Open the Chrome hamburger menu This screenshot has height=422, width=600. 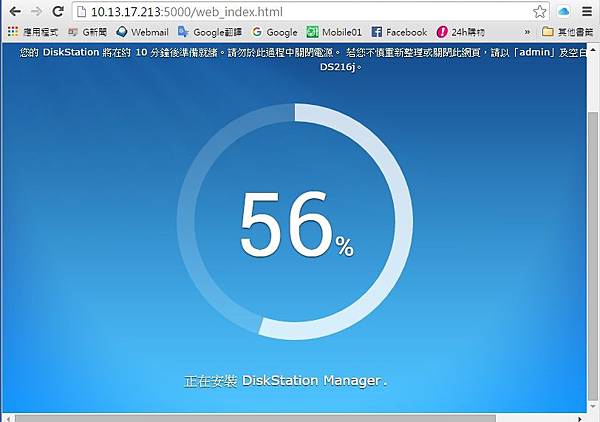587,11
